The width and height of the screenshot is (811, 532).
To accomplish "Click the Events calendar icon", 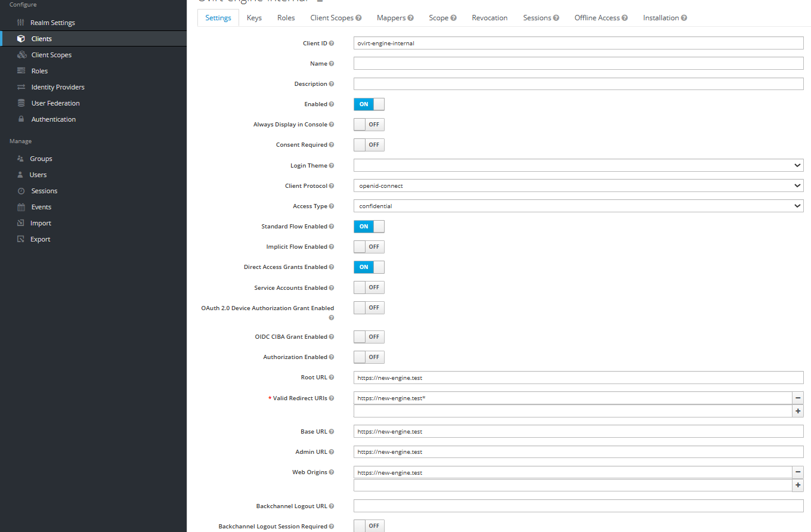I will (x=21, y=207).
